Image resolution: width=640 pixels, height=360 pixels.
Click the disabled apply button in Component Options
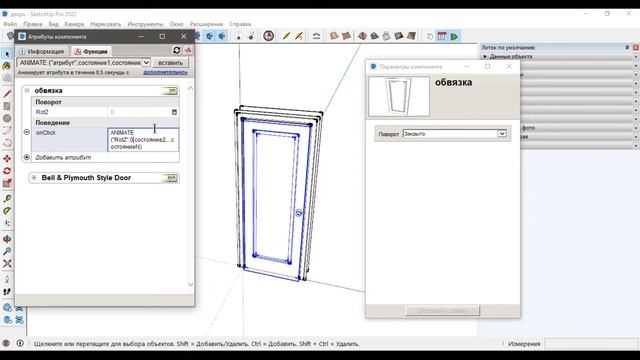[442, 311]
